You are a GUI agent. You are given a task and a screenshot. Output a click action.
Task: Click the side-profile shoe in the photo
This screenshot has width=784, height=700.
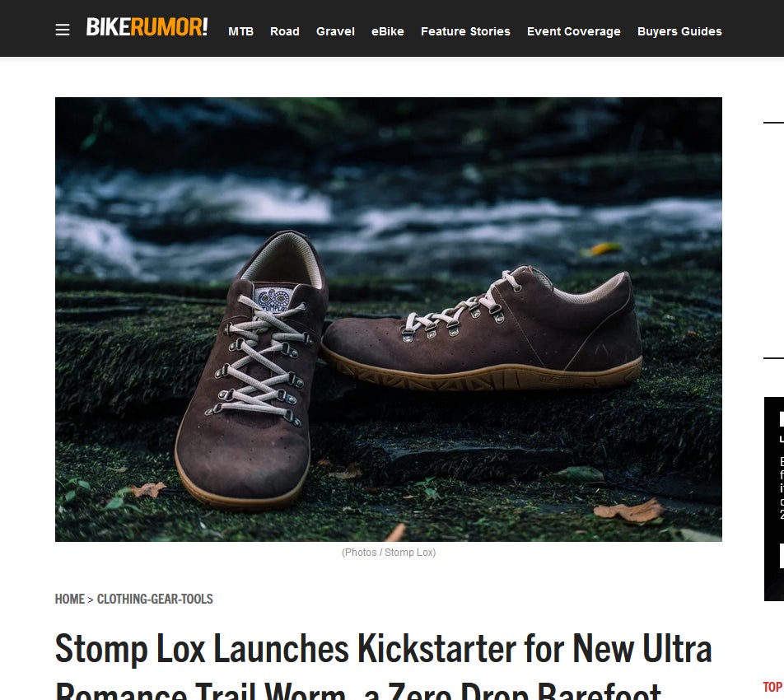pos(482,330)
